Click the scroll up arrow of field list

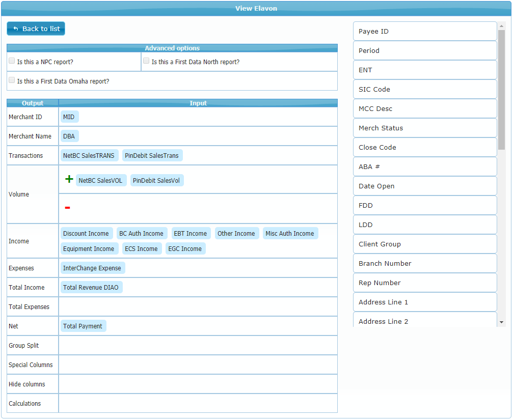pyautogui.click(x=501, y=26)
